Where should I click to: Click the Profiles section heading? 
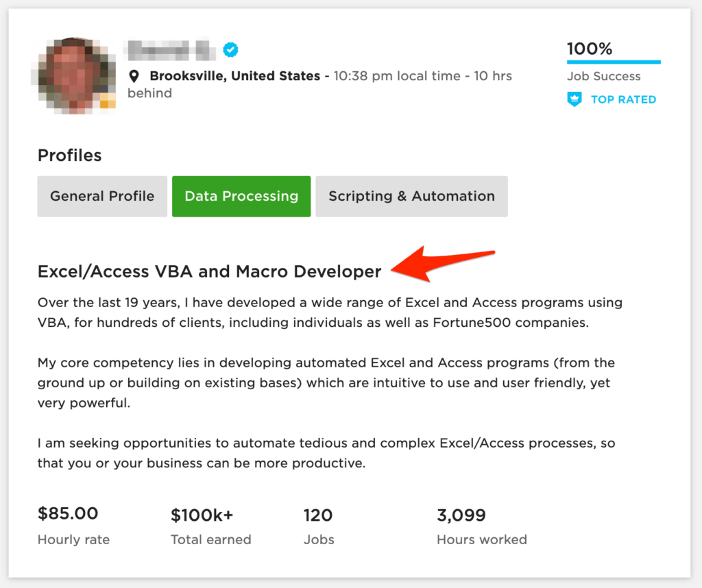click(x=69, y=156)
